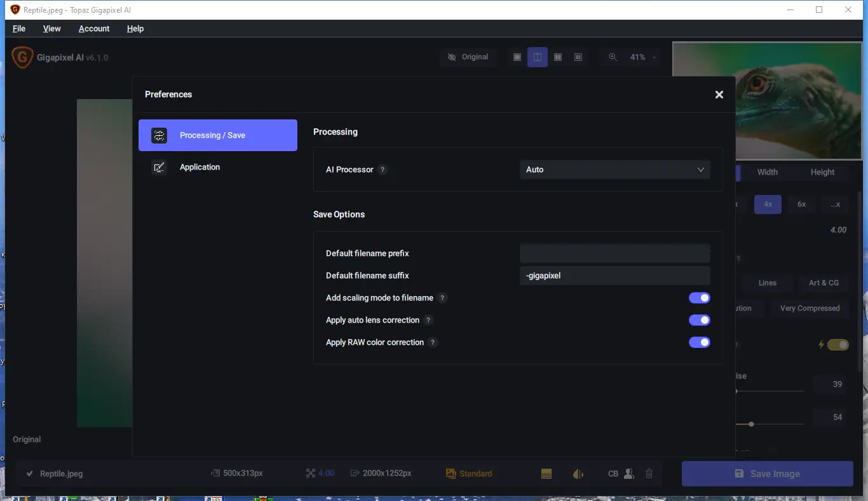
Task: Toggle Add scaling mode to filename
Action: pos(699,298)
